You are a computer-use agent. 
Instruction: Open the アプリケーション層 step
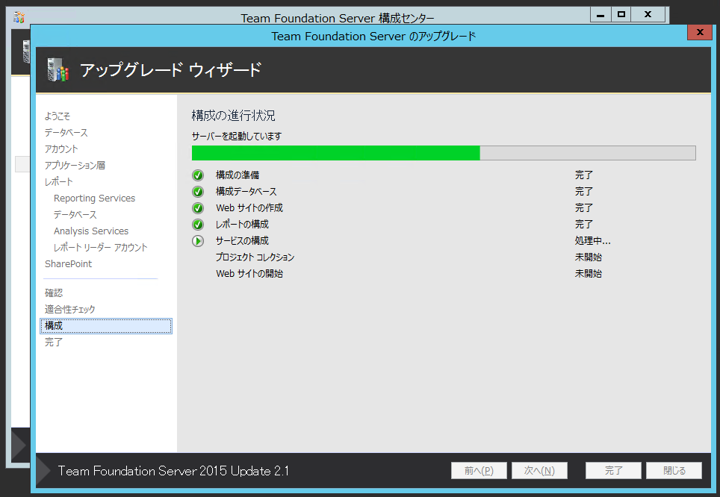[75, 165]
